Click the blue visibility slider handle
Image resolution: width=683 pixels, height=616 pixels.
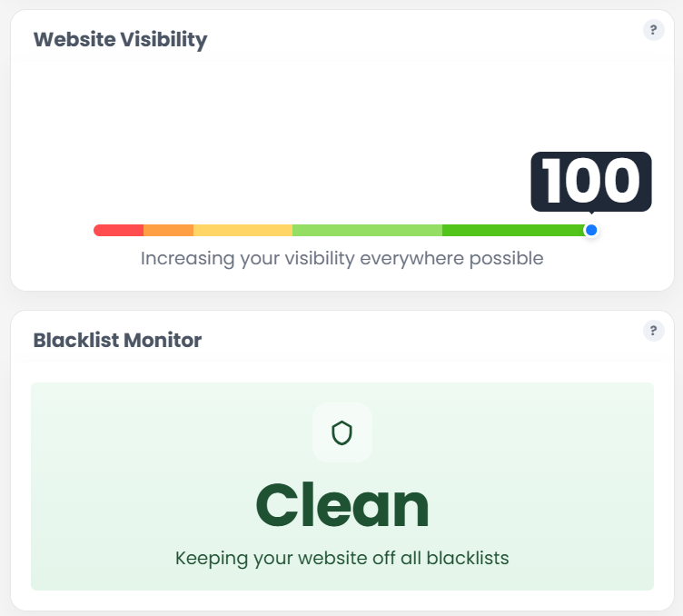[x=591, y=230]
